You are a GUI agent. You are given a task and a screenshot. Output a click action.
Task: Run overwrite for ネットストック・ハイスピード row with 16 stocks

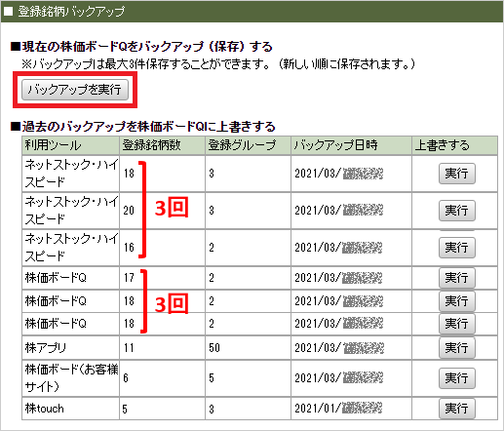(x=457, y=248)
